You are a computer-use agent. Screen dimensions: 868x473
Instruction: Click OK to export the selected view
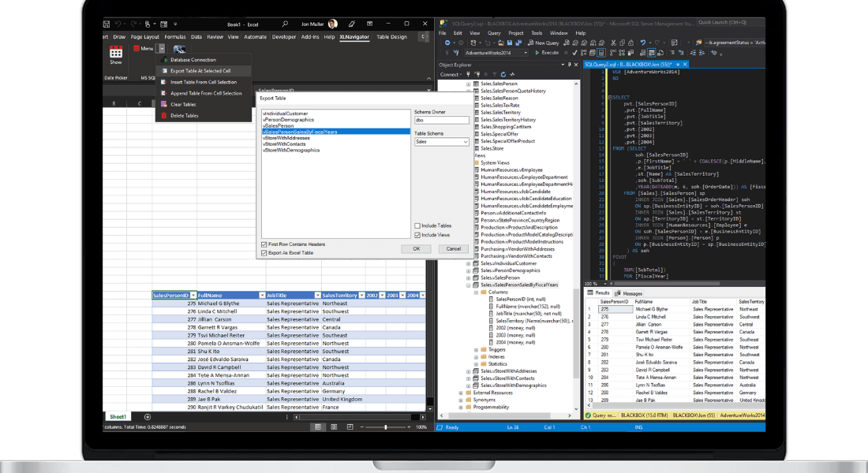click(416, 248)
